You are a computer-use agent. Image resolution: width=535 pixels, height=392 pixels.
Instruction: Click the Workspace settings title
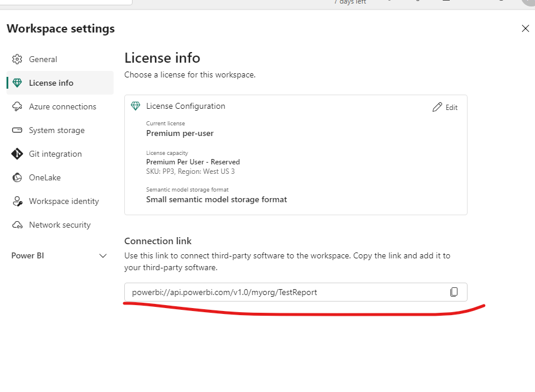pos(61,28)
